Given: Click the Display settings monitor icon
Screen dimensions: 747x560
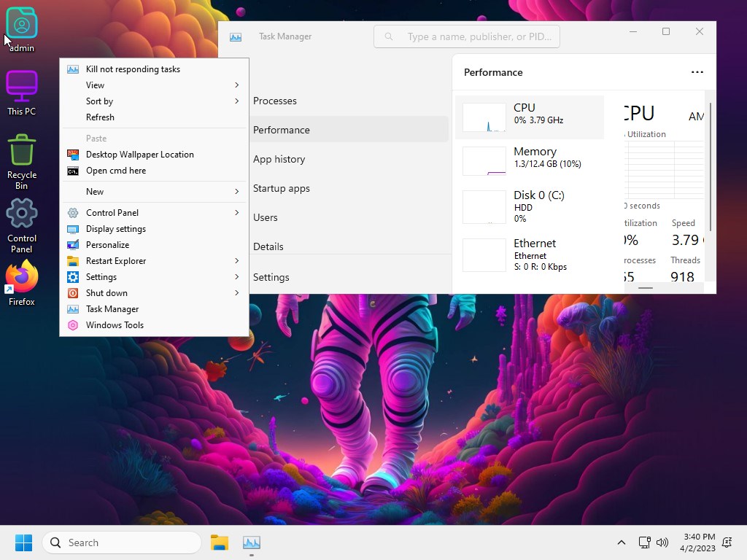Looking at the screenshot, I should point(73,229).
